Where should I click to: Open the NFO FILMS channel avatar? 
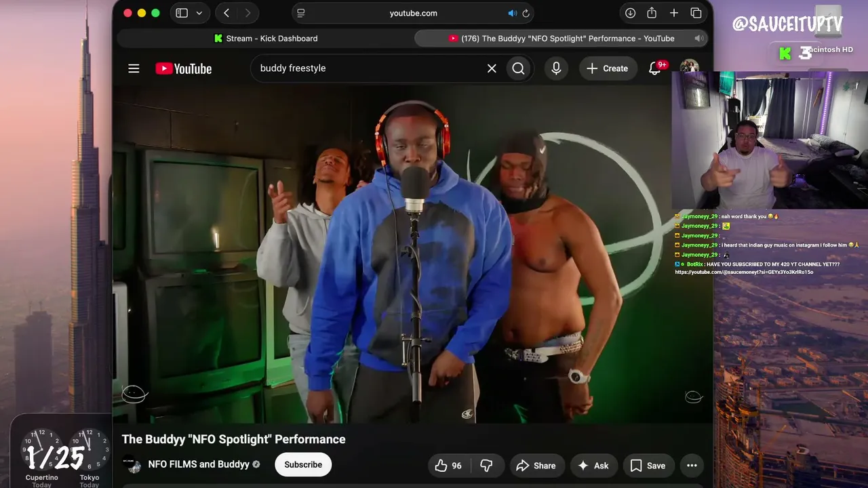click(132, 465)
